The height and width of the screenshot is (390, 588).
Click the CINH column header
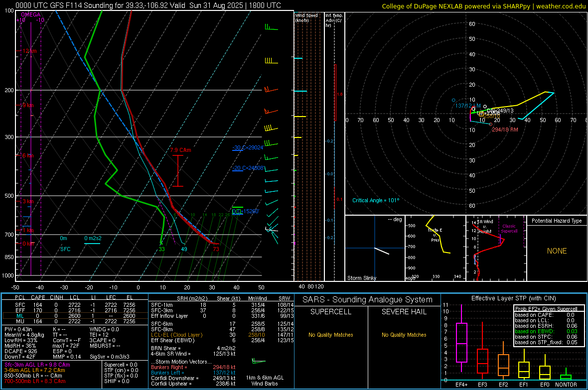(x=56, y=297)
